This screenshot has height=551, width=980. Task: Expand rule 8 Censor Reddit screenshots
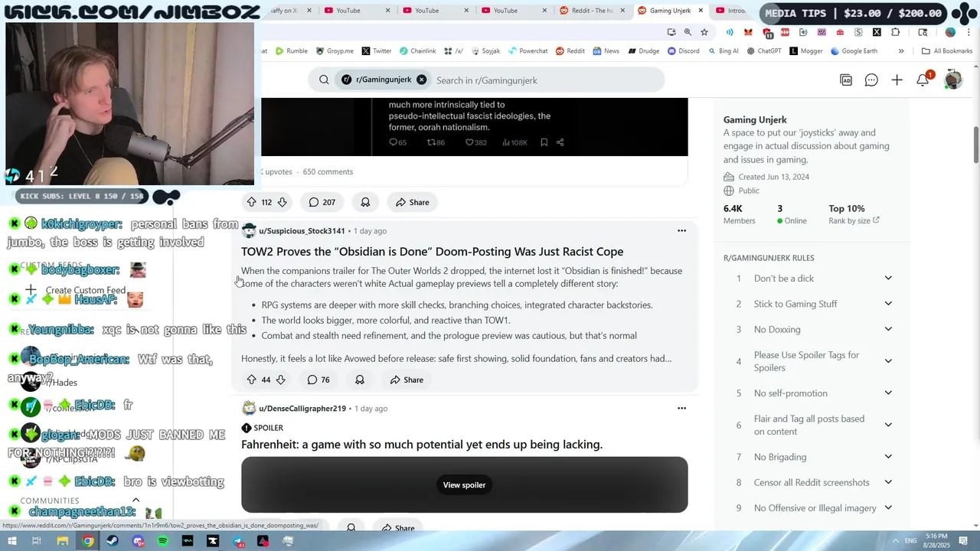[888, 482]
